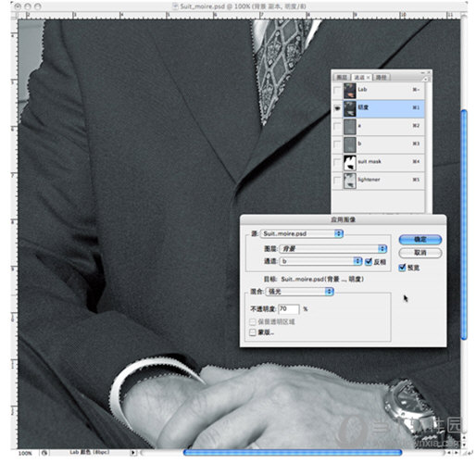This screenshot has width=476, height=463.
Task: Click the Lab channel thumbnail
Action: pyautogui.click(x=349, y=90)
